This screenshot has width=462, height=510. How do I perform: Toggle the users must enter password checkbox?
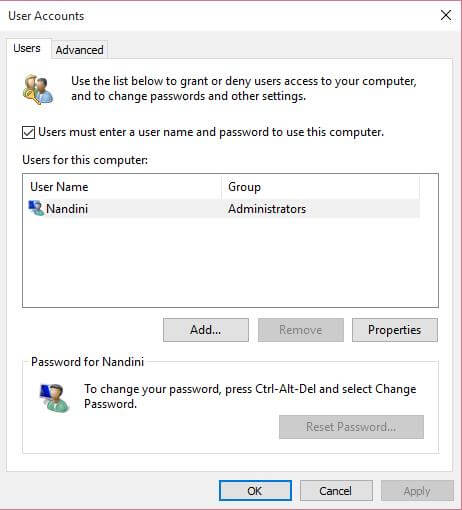click(28, 132)
